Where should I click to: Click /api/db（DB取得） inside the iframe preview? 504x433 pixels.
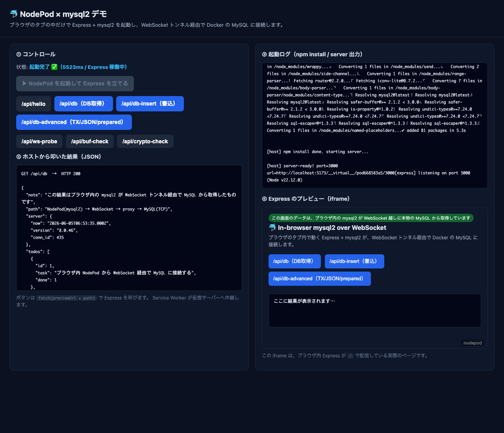point(295,261)
